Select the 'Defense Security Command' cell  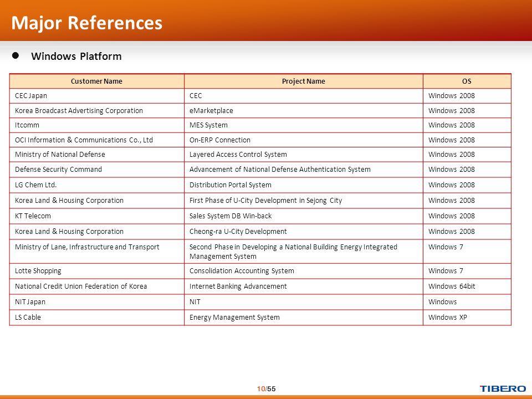click(96, 170)
